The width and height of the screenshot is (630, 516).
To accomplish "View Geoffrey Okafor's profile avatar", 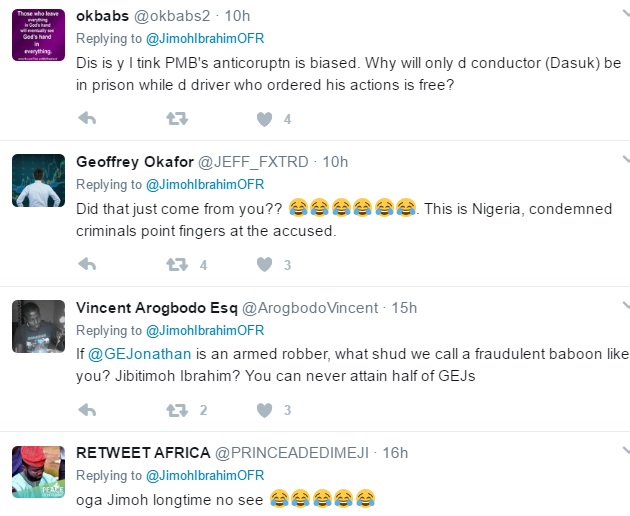I will pyautogui.click(x=39, y=183).
